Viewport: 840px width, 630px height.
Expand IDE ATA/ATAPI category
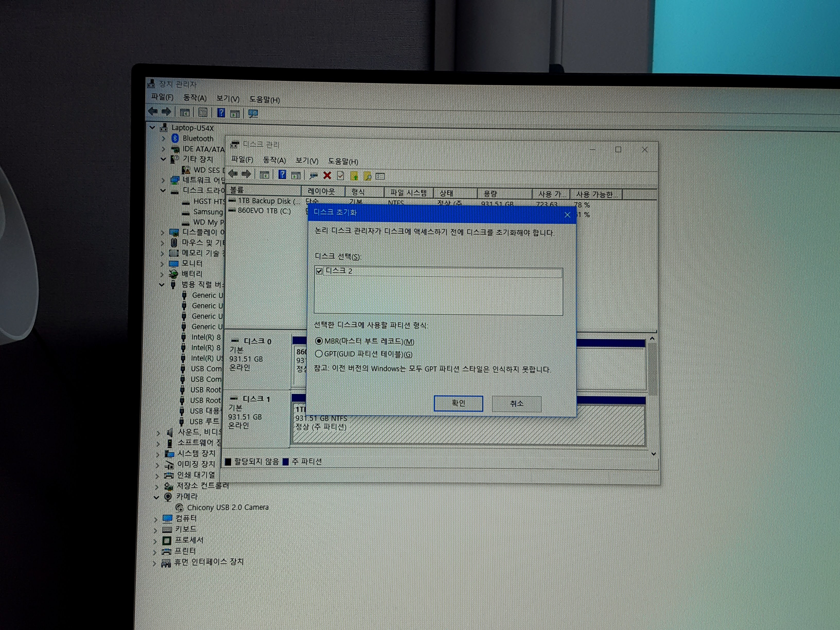tap(163, 149)
